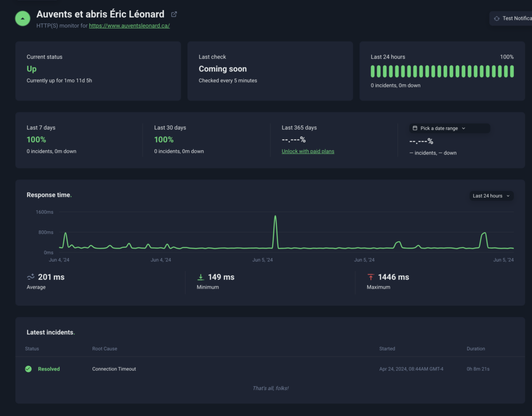Click the green Resolved checkmark icon
This screenshot has width=532, height=416.
(29, 369)
